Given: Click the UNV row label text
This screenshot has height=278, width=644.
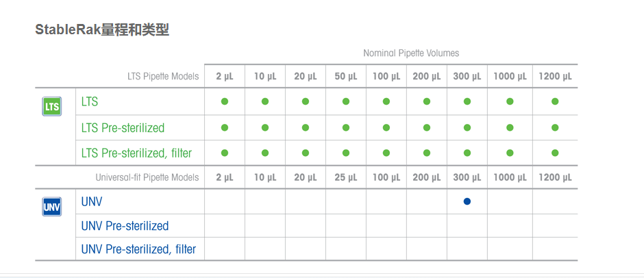Looking at the screenshot, I should pyautogui.click(x=92, y=202).
